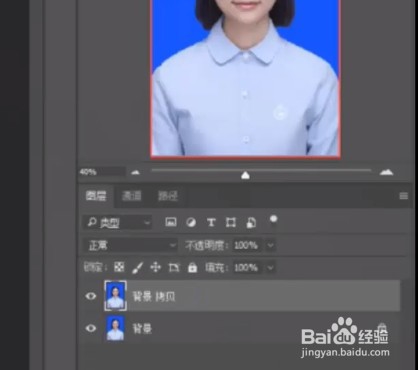Expand the opacity slider arrow

pos(270,246)
